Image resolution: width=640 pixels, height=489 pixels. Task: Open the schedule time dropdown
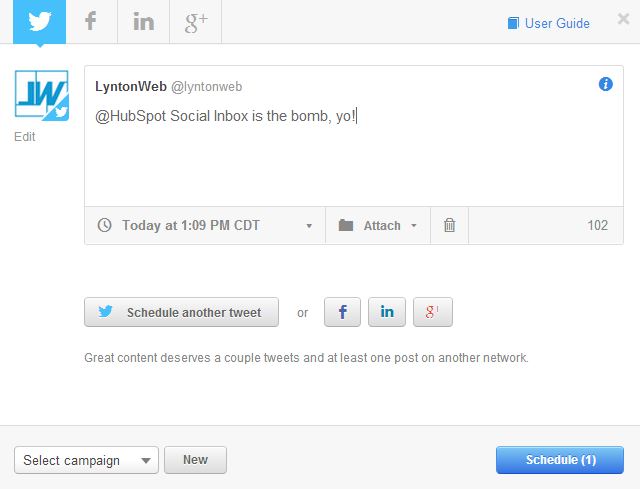tap(205, 225)
